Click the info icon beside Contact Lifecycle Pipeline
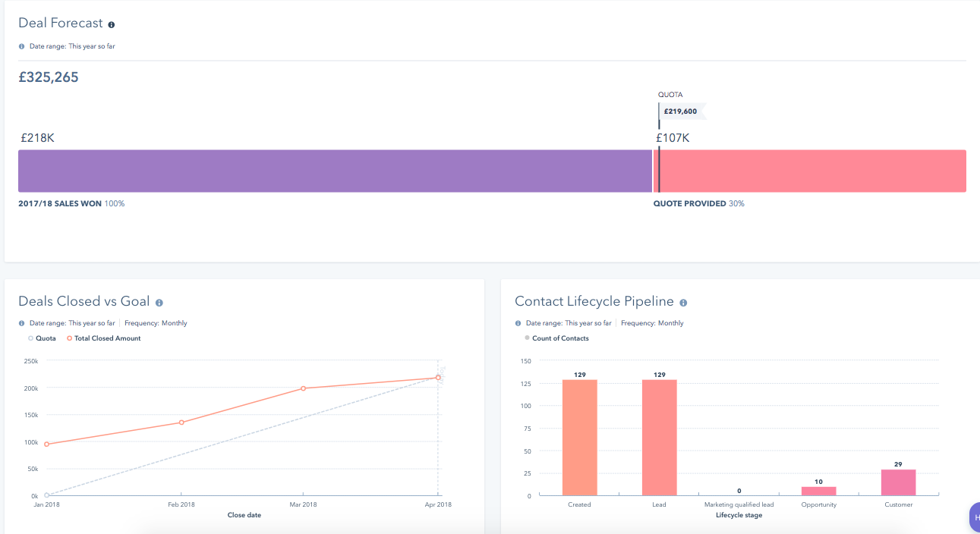 point(683,303)
